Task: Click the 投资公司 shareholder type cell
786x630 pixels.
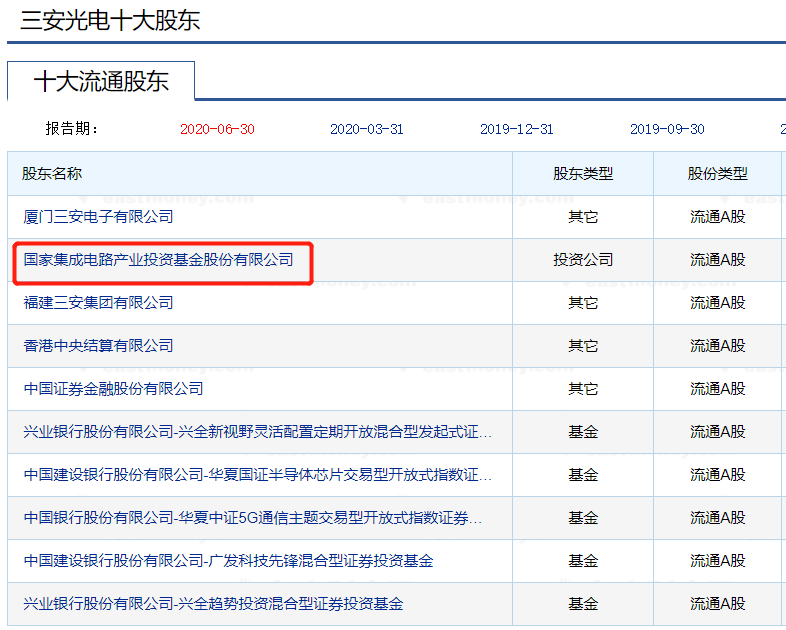Action: click(x=583, y=260)
